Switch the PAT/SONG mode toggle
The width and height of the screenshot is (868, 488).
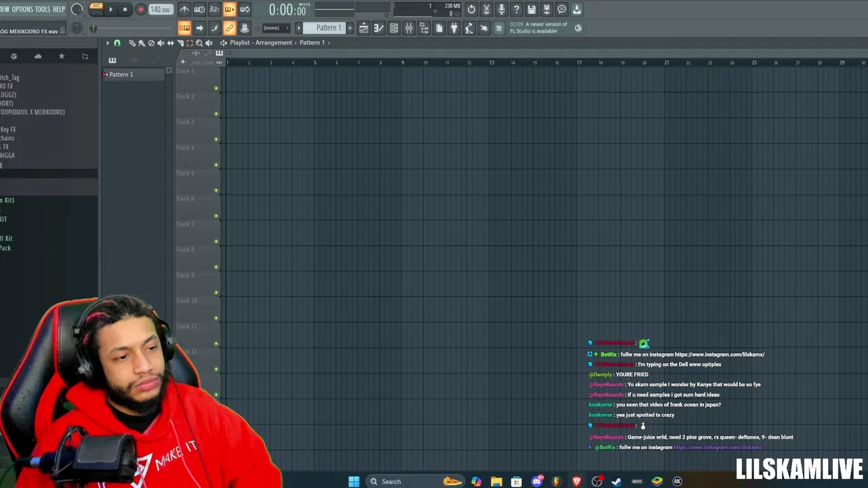(x=96, y=9)
